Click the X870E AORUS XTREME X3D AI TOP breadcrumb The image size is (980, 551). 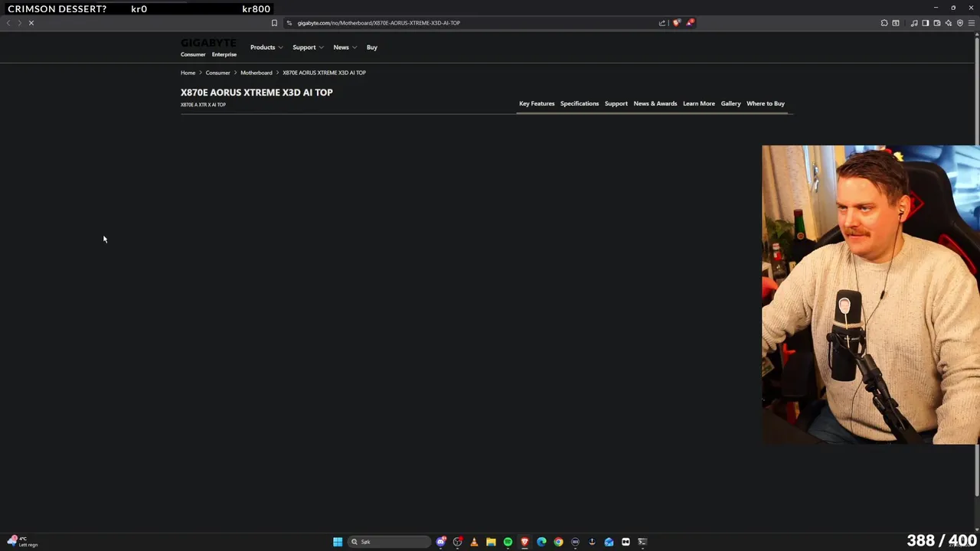(x=324, y=73)
